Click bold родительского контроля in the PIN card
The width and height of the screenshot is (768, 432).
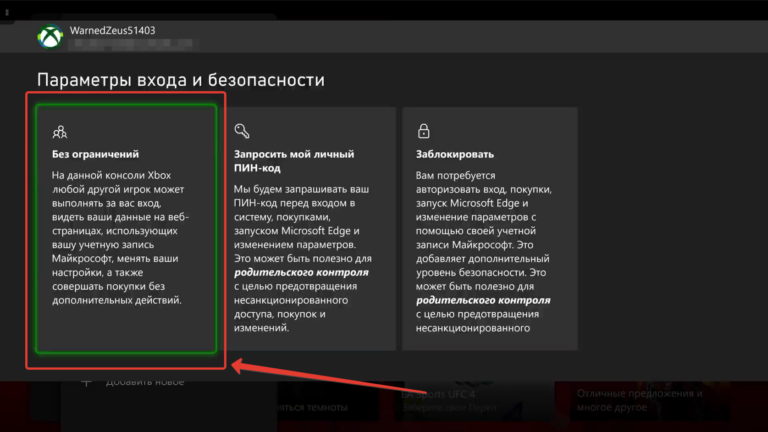tap(301, 270)
